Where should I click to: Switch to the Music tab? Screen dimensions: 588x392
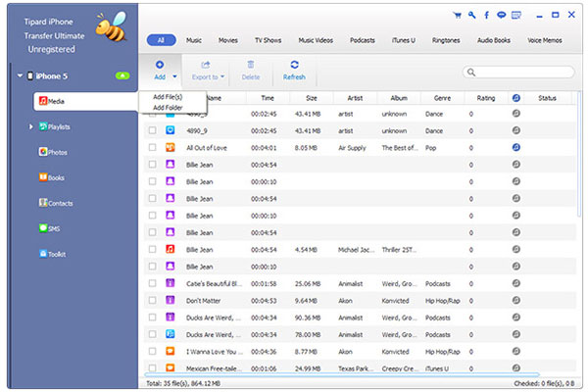[194, 40]
